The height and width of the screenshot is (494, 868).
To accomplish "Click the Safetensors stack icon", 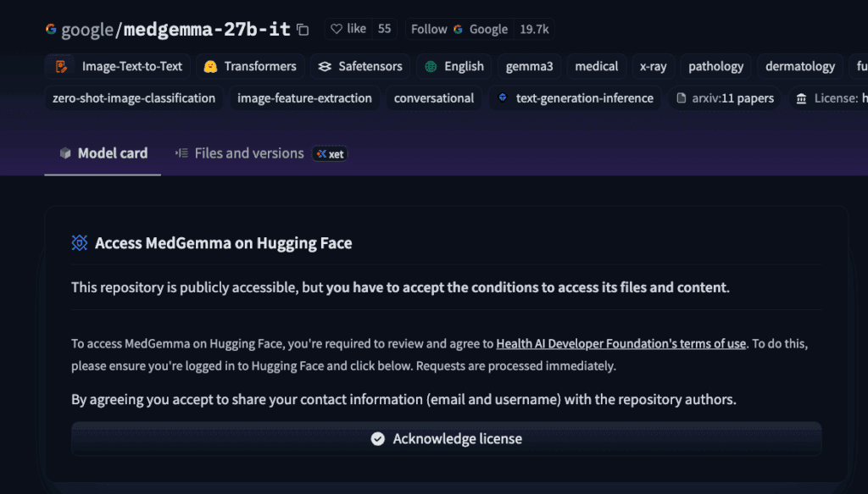I will tap(325, 66).
